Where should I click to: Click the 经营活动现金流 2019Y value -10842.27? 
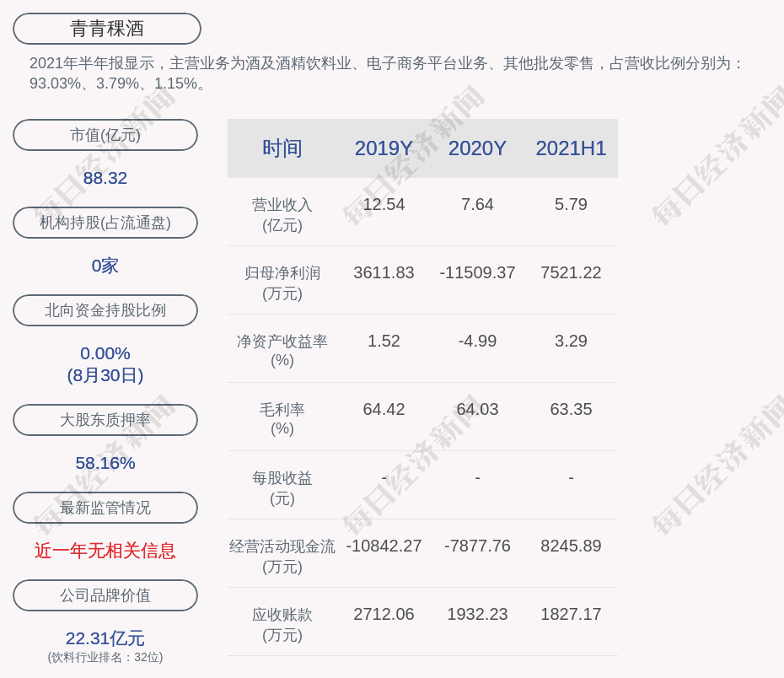coord(384,546)
